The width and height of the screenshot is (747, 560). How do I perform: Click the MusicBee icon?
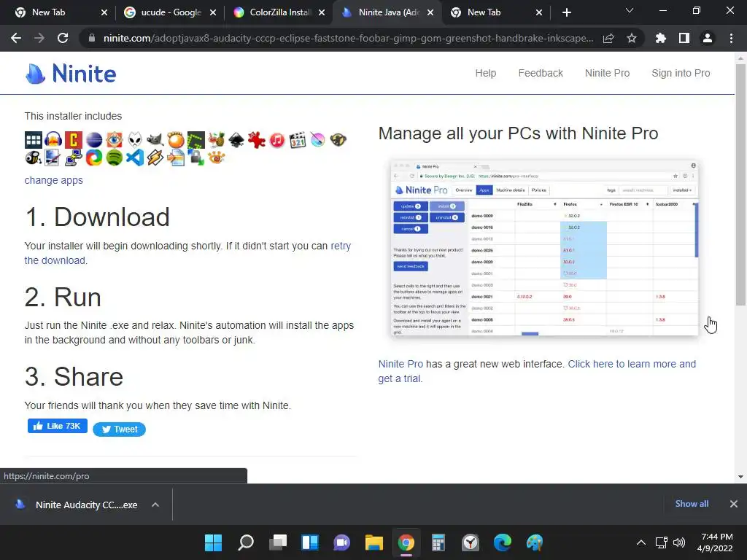(34, 157)
